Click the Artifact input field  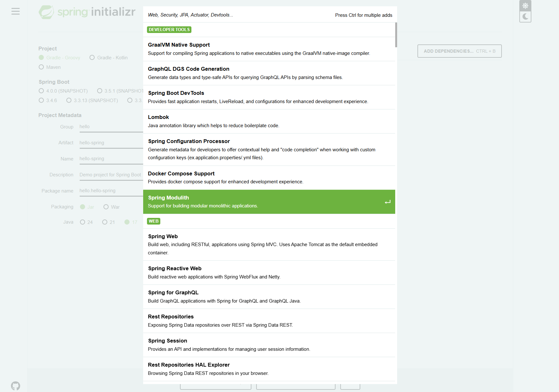coord(111,143)
